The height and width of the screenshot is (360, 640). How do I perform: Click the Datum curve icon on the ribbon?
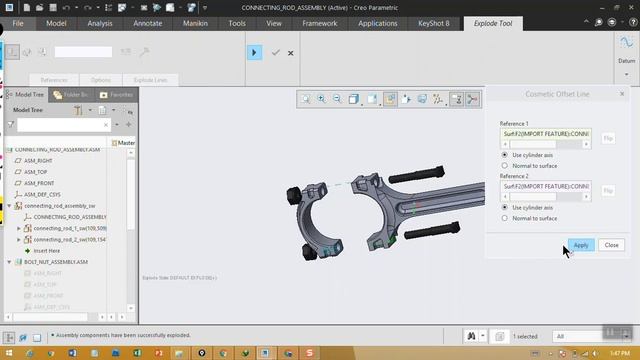click(626, 43)
